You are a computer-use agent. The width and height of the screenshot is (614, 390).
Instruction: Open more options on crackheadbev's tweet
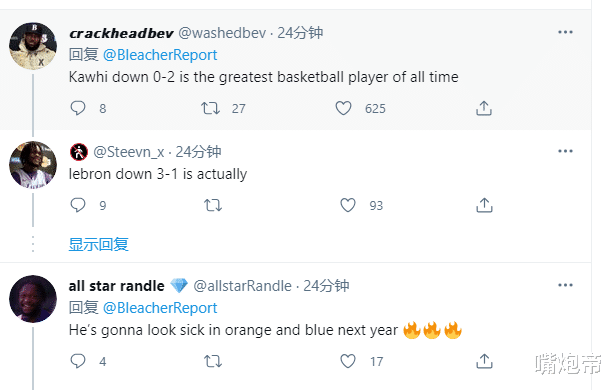tap(565, 32)
